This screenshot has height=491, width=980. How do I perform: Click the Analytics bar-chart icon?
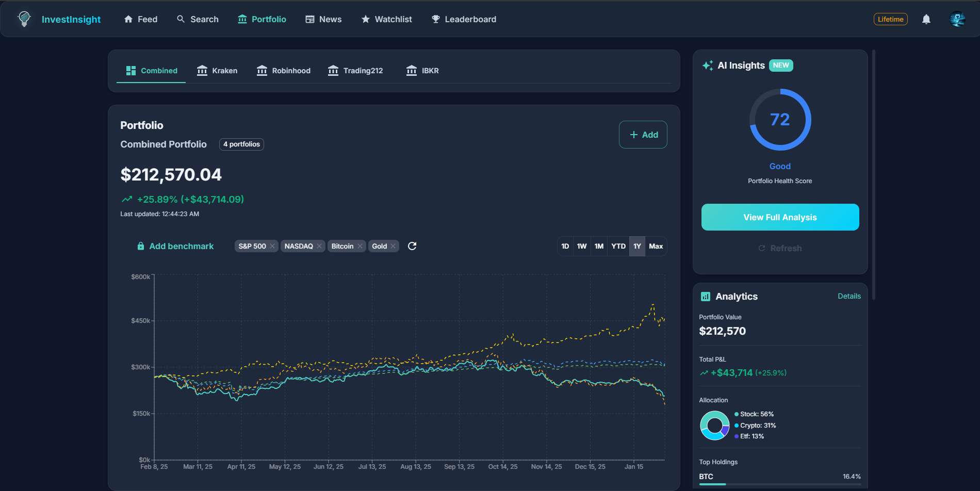[x=706, y=296]
